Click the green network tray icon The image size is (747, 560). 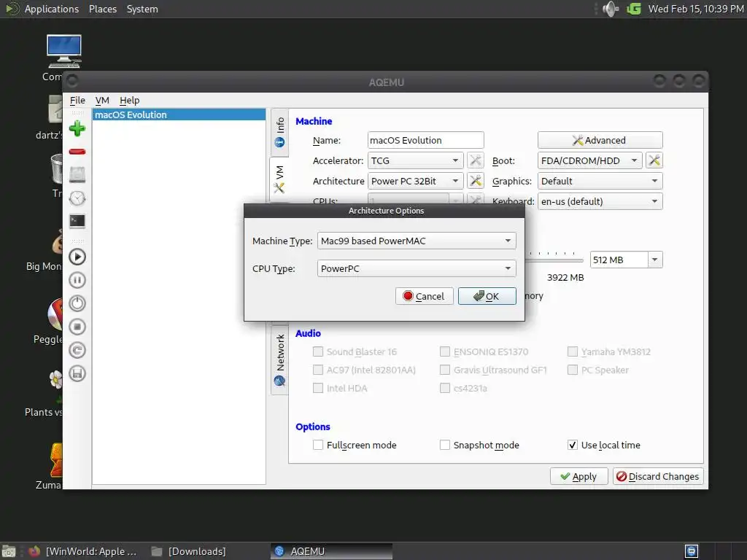tap(634, 9)
